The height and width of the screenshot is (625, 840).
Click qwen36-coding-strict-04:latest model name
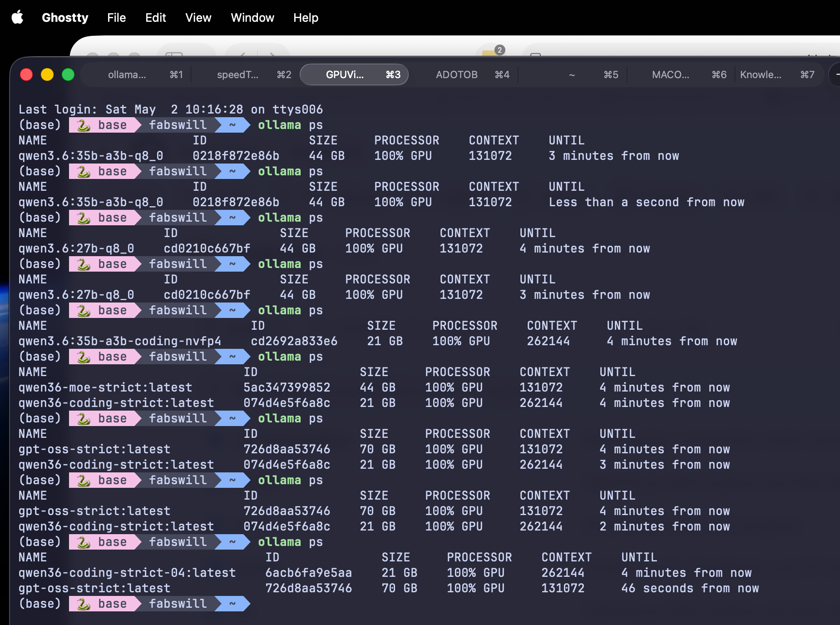pyautogui.click(x=127, y=573)
